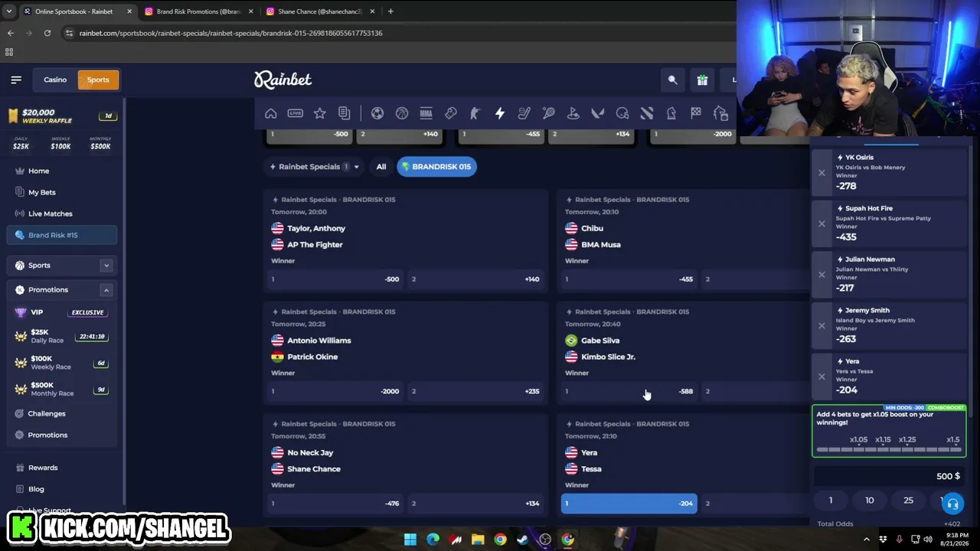The image size is (980, 551).
Task: Switch to Sports tab
Action: pos(98,80)
